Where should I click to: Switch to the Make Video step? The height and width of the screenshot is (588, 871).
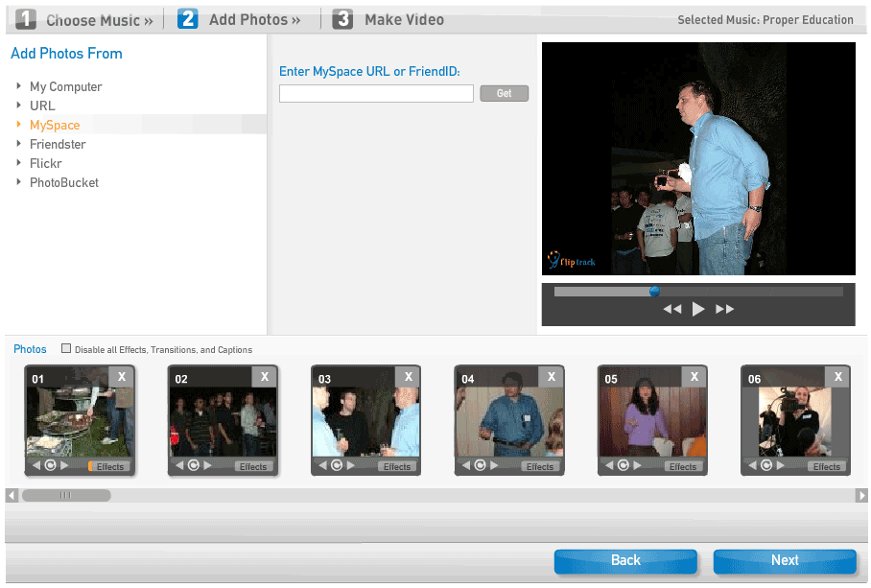click(x=388, y=19)
